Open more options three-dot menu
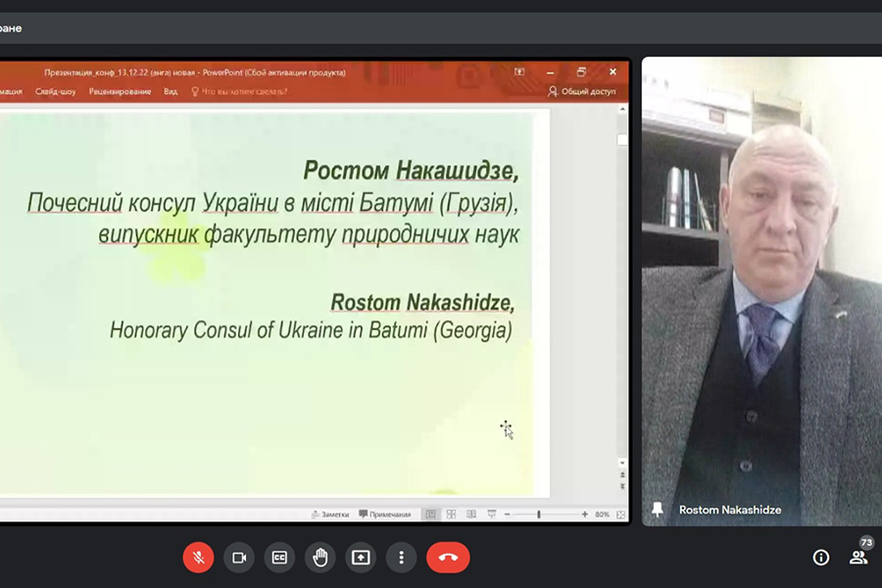Viewport: 882px width, 588px height. pos(401,558)
